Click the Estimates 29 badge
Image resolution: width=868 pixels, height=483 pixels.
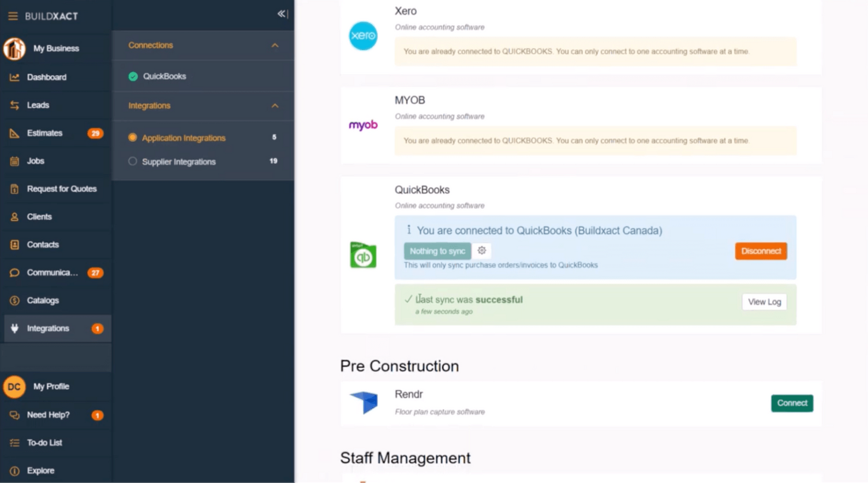pyautogui.click(x=95, y=133)
